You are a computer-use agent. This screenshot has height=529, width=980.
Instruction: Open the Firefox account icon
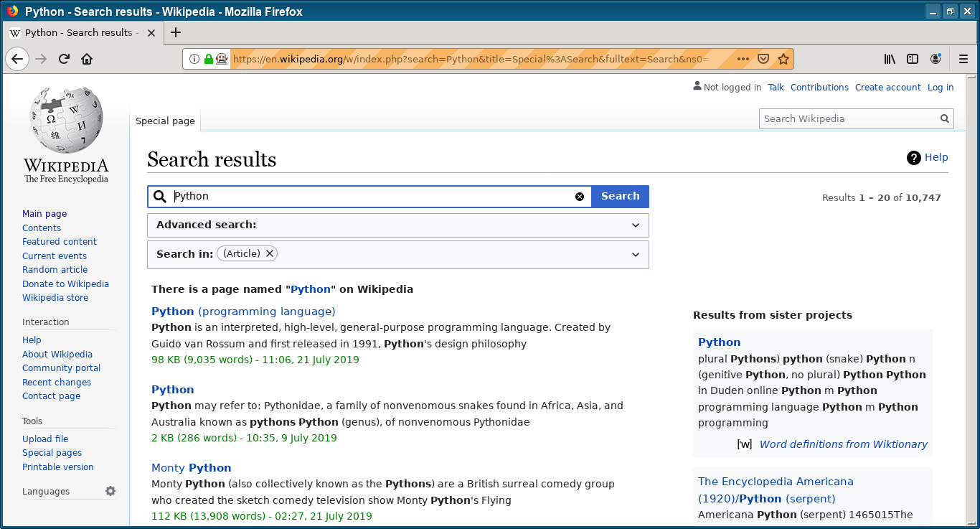pyautogui.click(x=936, y=59)
